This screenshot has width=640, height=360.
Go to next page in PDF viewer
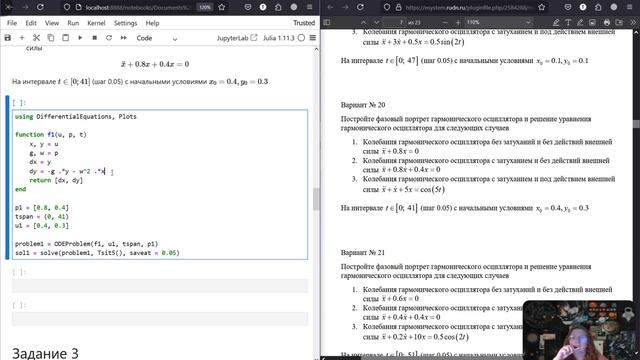[x=376, y=22]
